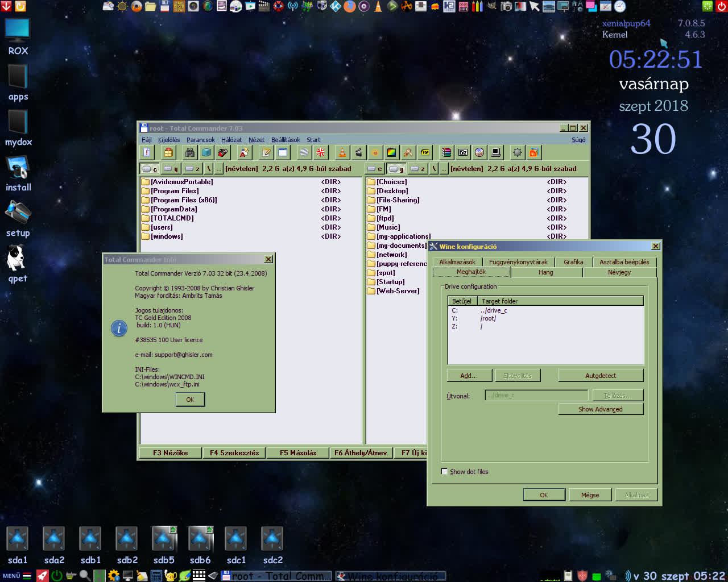Click the binoculars search icon in Total Commander toolbar
The image size is (728, 582).
190,152
